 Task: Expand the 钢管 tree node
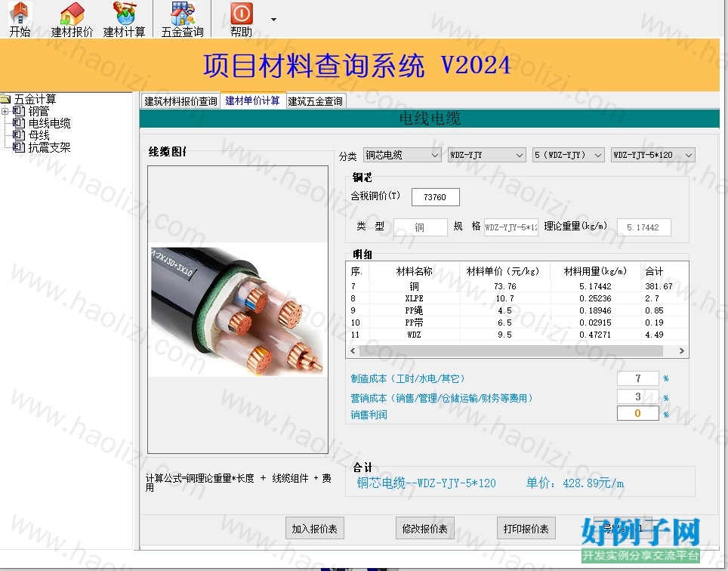(5, 112)
